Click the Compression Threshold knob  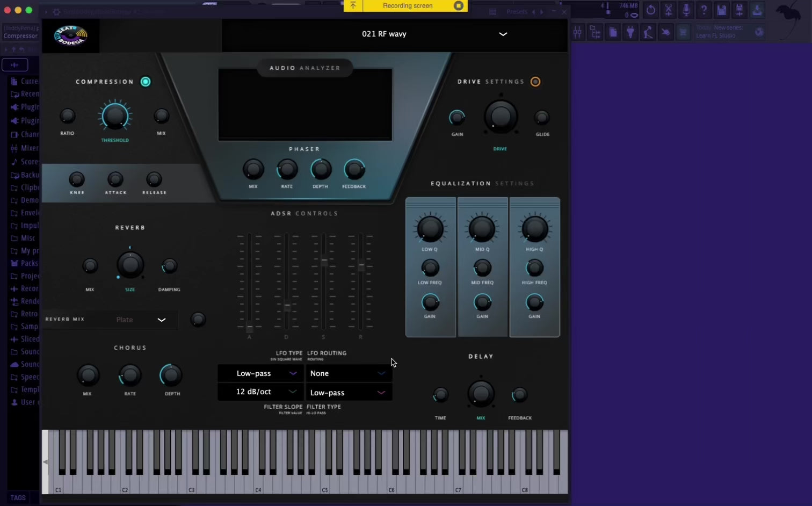click(115, 115)
